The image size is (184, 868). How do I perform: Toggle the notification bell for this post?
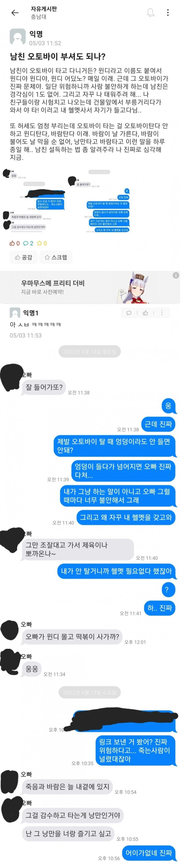(x=150, y=13)
